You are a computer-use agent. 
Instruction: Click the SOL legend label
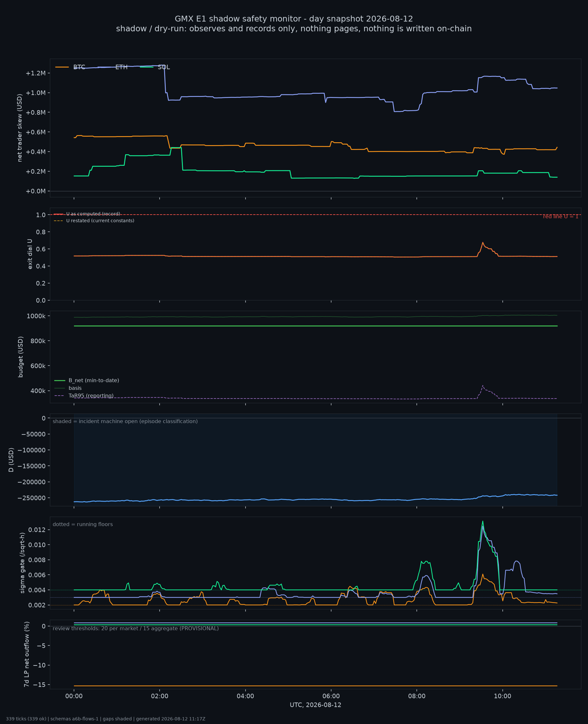(x=164, y=67)
